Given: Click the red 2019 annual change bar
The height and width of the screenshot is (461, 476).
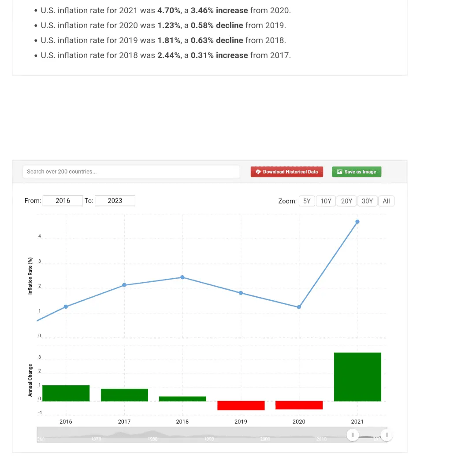Looking at the screenshot, I should (241, 406).
